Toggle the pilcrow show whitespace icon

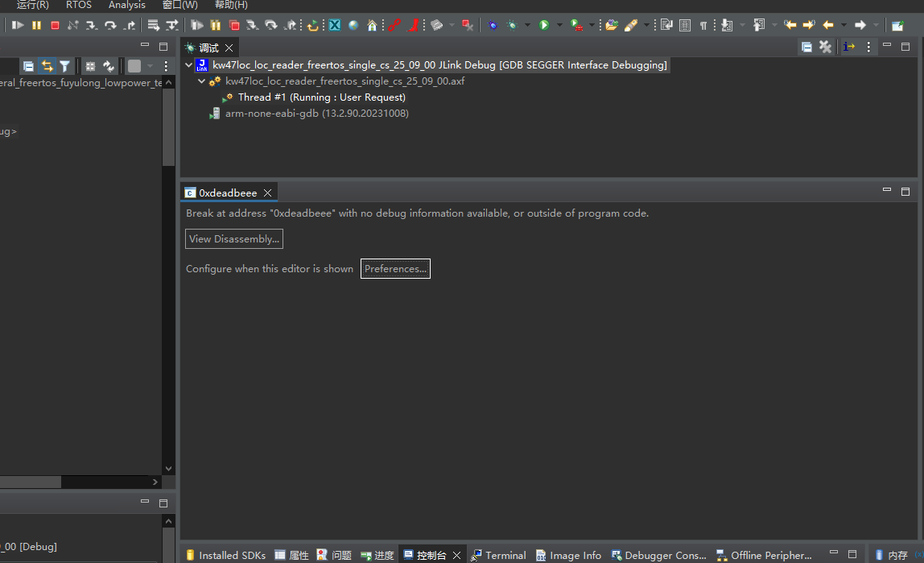pyautogui.click(x=703, y=25)
